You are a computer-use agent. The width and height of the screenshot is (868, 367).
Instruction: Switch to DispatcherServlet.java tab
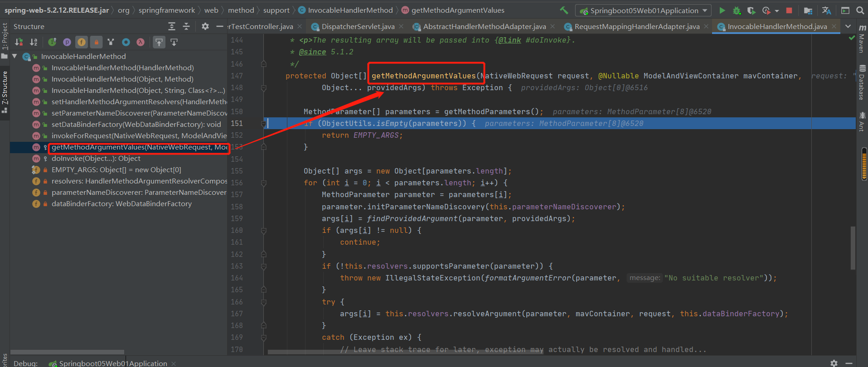(358, 27)
